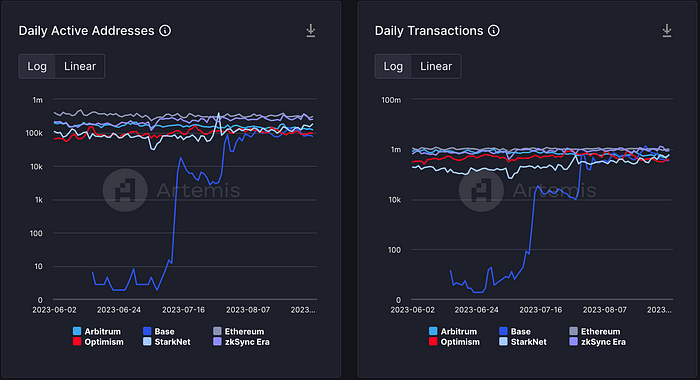700x380 pixels.
Task: Toggle Base legend swatch in addresses chart
Action: [x=147, y=331]
